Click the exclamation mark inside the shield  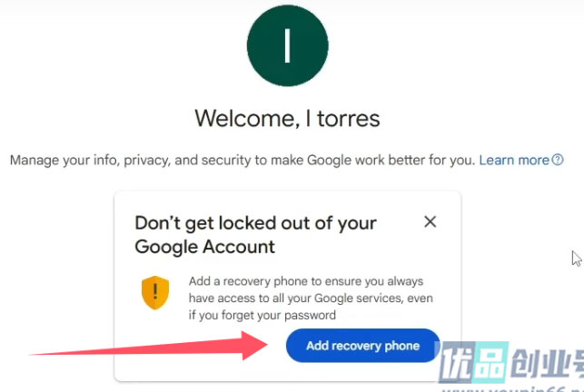(x=155, y=290)
